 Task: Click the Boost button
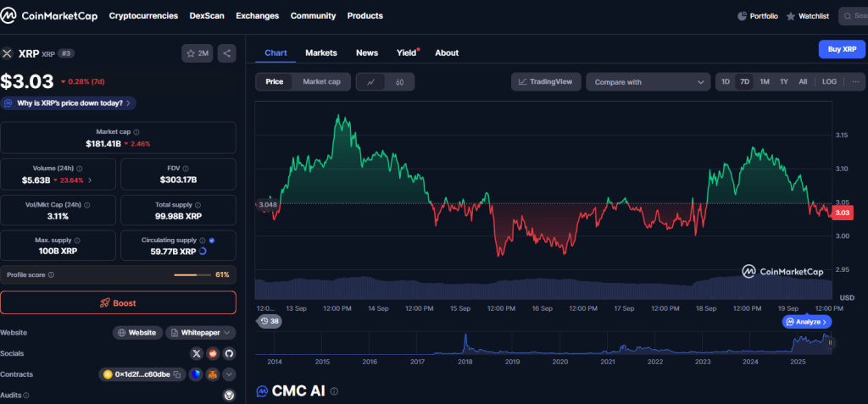[118, 302]
